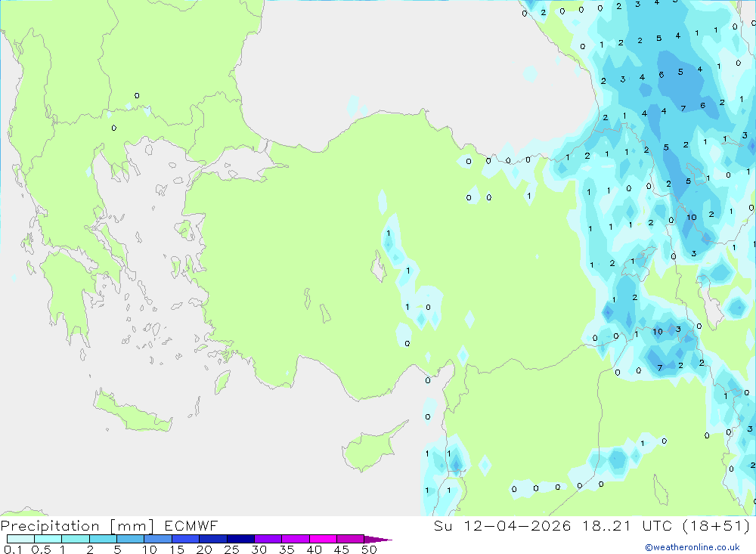Click the legend label '40'
The width and height of the screenshot is (756, 554).
[x=314, y=549]
